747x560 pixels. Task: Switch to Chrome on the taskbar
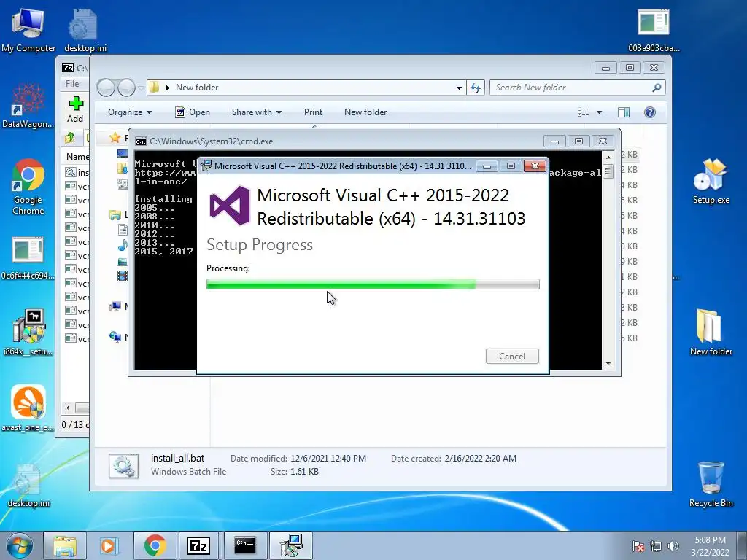[x=155, y=545]
